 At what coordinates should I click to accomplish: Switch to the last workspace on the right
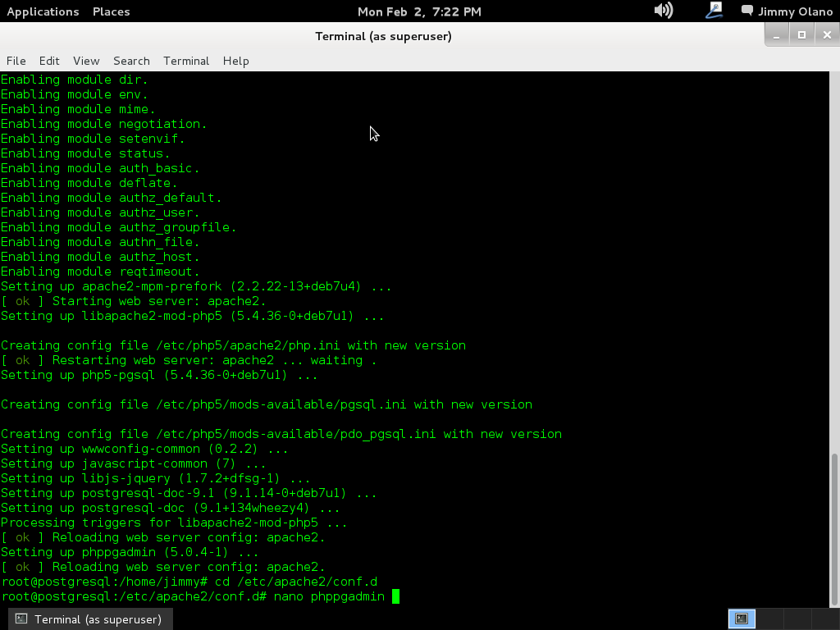824,619
